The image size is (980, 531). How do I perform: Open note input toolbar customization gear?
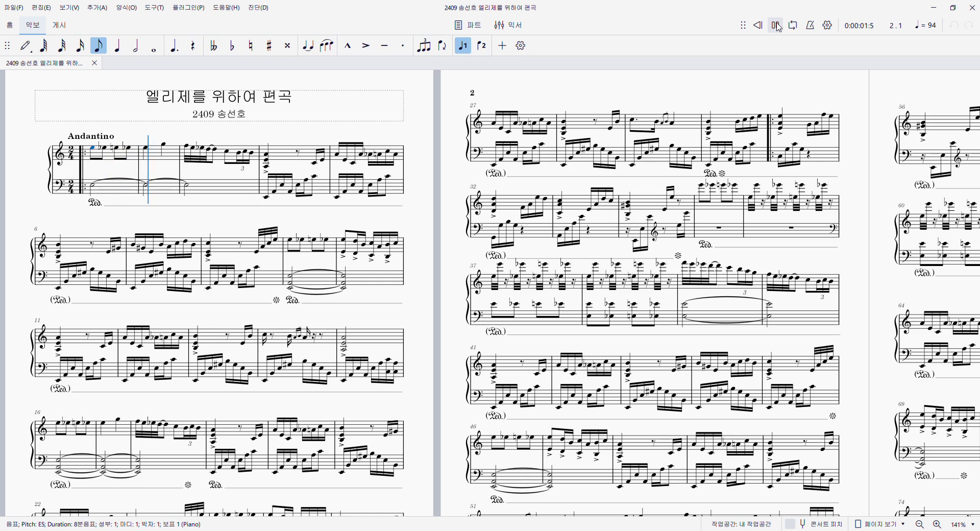pos(520,45)
